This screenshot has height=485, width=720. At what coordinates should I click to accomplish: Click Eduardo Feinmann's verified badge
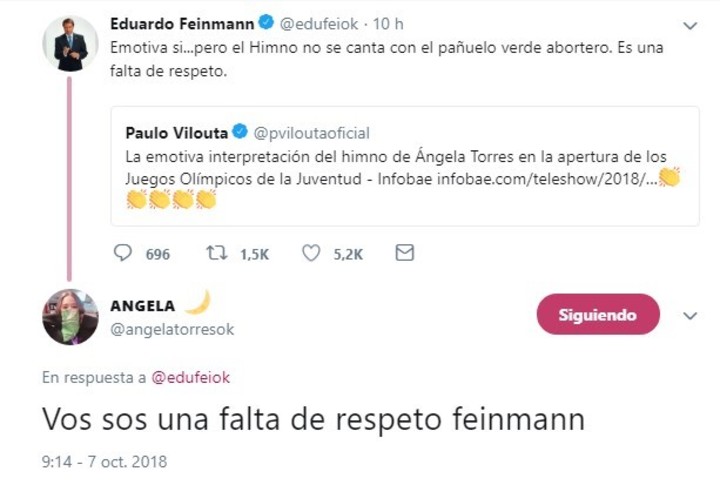(x=267, y=21)
